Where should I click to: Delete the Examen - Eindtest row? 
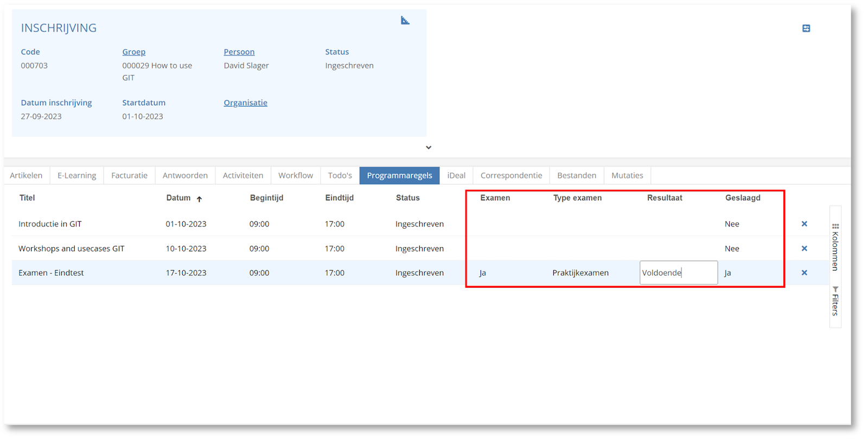coord(804,273)
